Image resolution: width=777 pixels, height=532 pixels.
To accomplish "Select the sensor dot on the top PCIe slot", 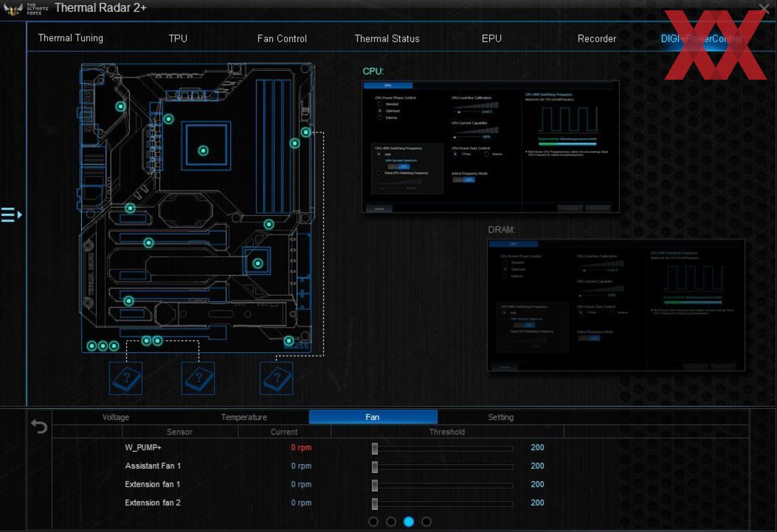I will click(149, 243).
